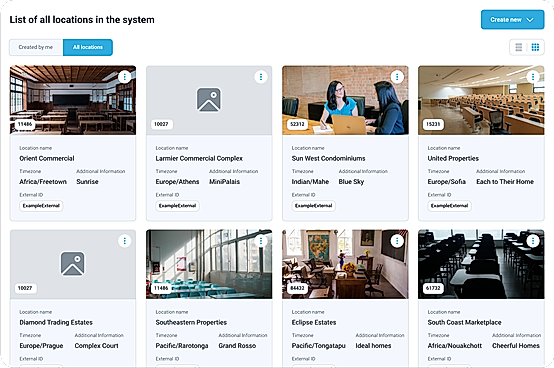Open the Sun West Condominiums meeting photo
The height and width of the screenshot is (368, 554).
pyautogui.click(x=345, y=100)
